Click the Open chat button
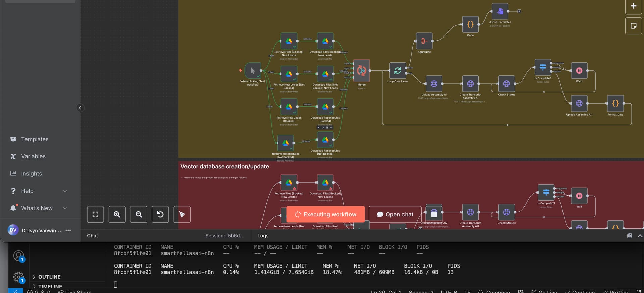The height and width of the screenshot is (293, 644). [395, 214]
